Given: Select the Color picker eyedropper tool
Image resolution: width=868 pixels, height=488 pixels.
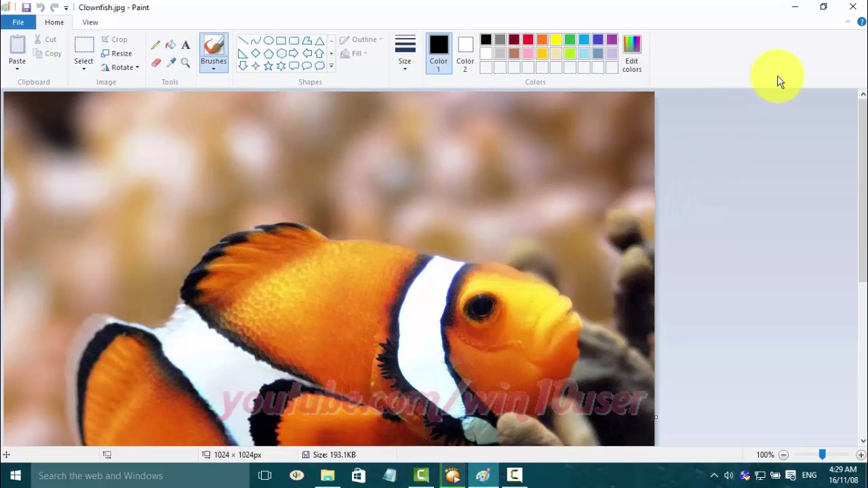Looking at the screenshot, I should pyautogui.click(x=170, y=63).
